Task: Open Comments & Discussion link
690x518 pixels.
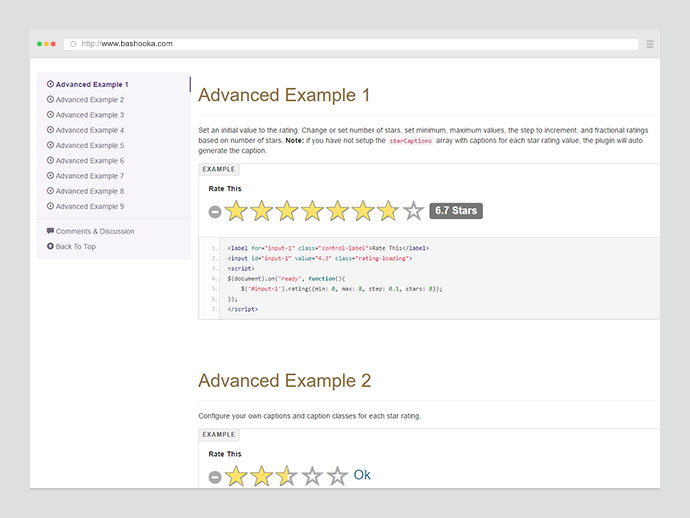Action: pos(91,231)
